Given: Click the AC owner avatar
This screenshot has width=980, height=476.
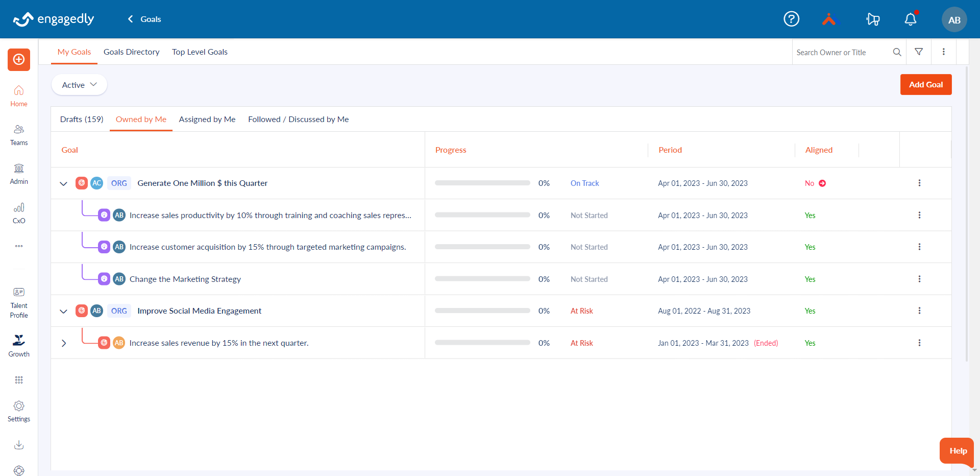Looking at the screenshot, I should (x=96, y=183).
